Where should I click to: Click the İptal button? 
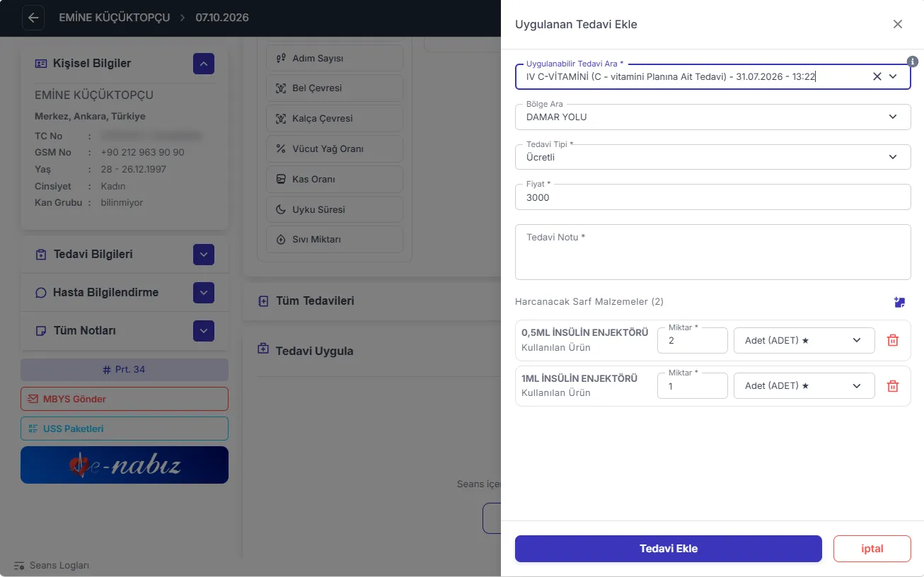click(872, 549)
